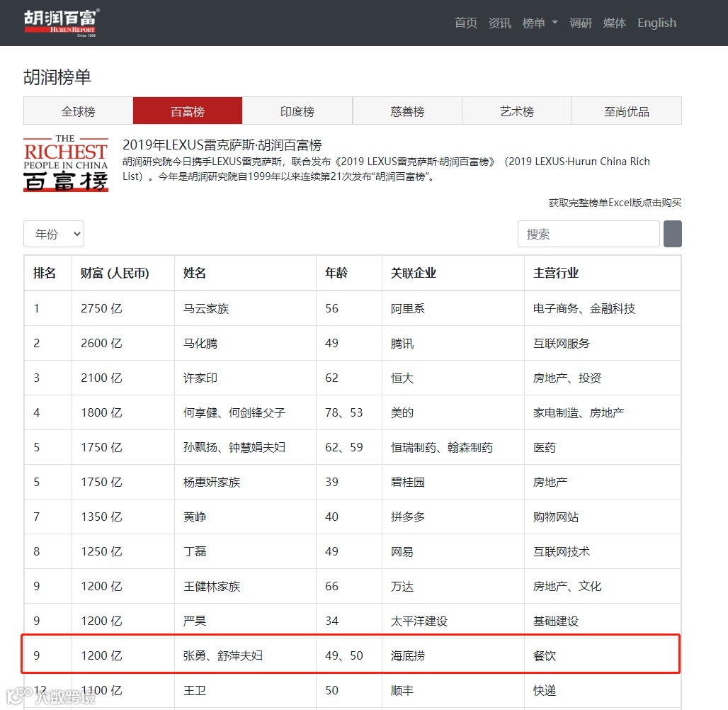
Task: Select the 慈善榜 tab
Action: [407, 111]
